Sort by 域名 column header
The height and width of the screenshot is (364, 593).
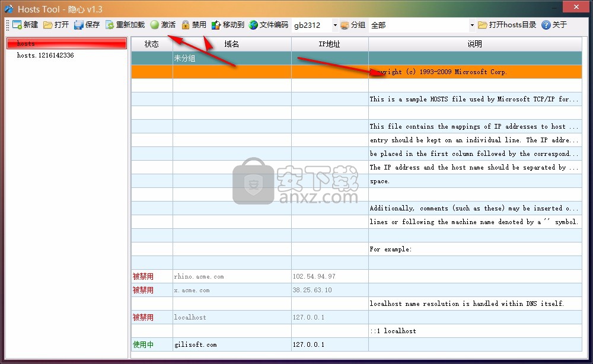[232, 44]
